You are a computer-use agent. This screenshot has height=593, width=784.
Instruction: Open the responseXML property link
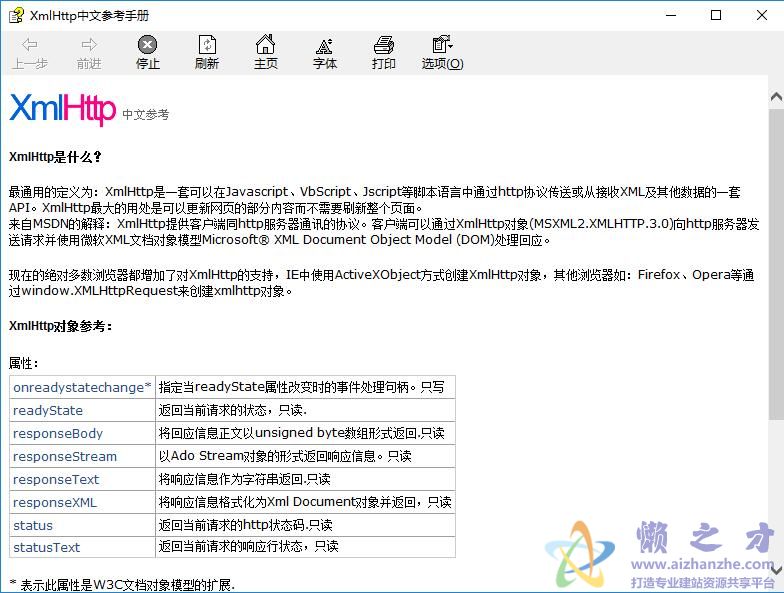(x=55, y=502)
